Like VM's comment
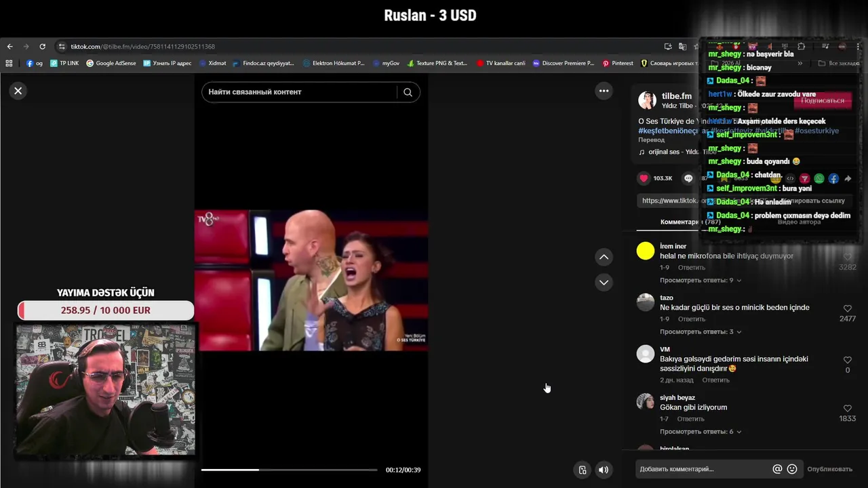 (847, 360)
